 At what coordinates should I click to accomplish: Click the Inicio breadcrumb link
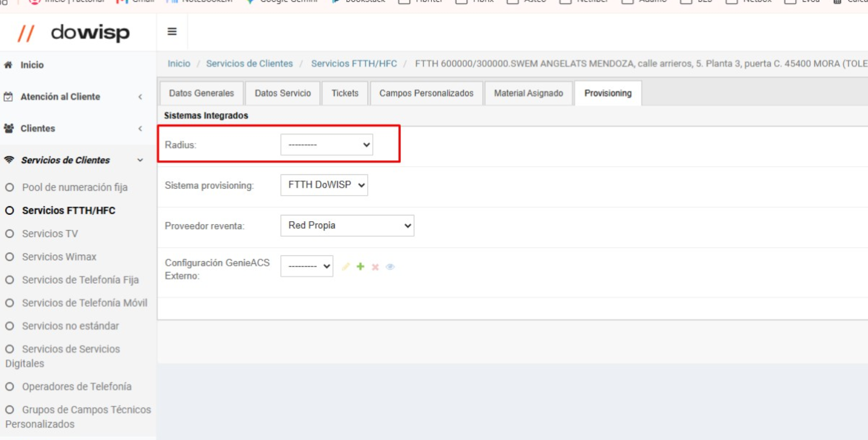tap(179, 64)
